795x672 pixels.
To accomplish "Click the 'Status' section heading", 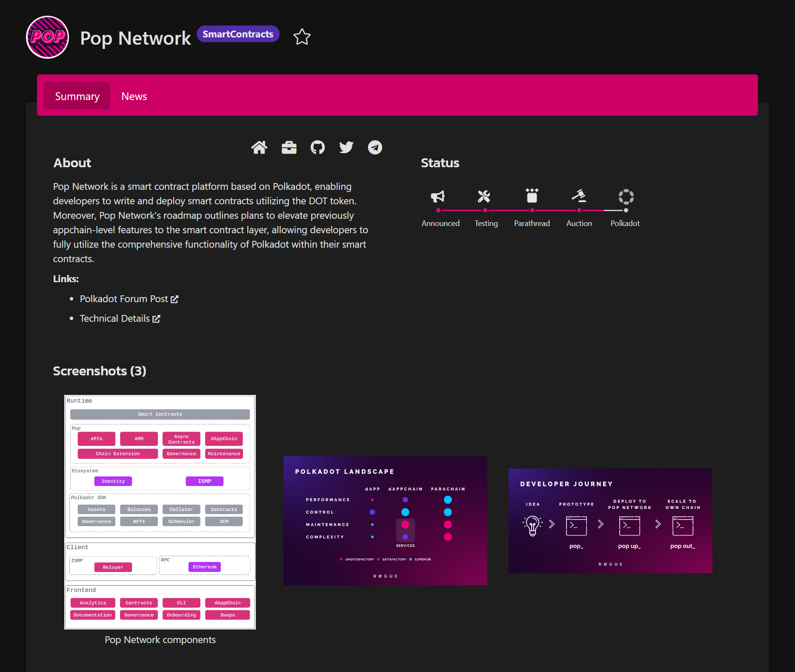I will (440, 163).
